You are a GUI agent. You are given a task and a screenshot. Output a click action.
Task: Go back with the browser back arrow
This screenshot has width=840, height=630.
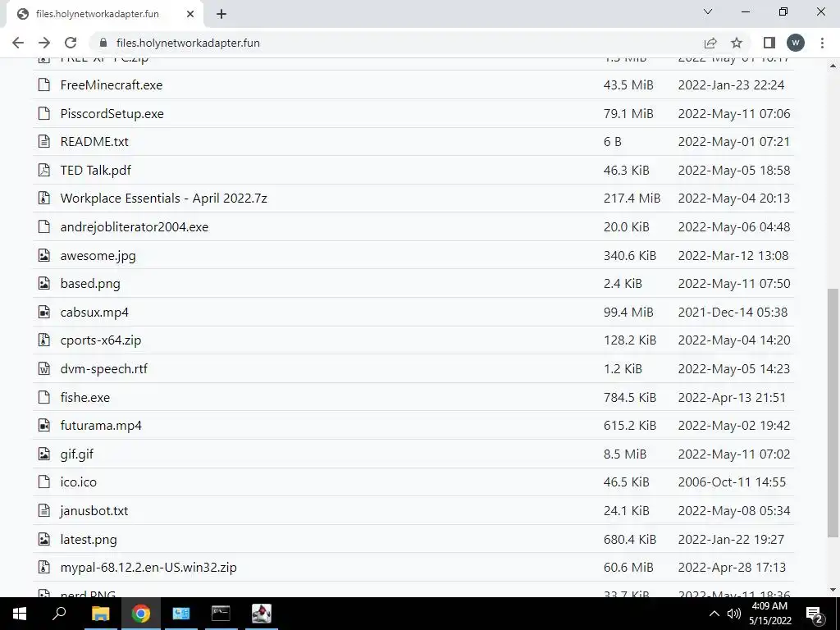click(x=18, y=43)
